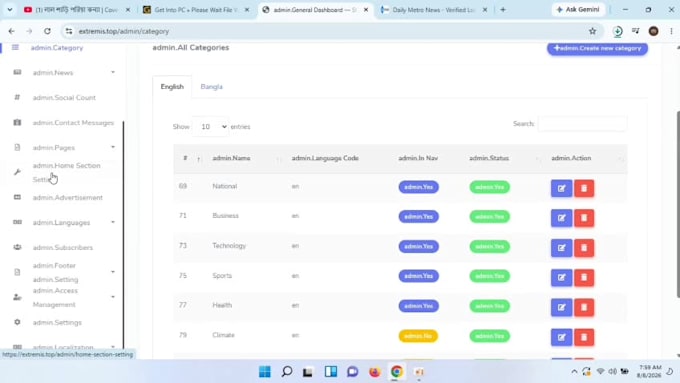Expand the admin.News submenu
Image resolution: width=680 pixels, height=383 pixels.
click(113, 72)
